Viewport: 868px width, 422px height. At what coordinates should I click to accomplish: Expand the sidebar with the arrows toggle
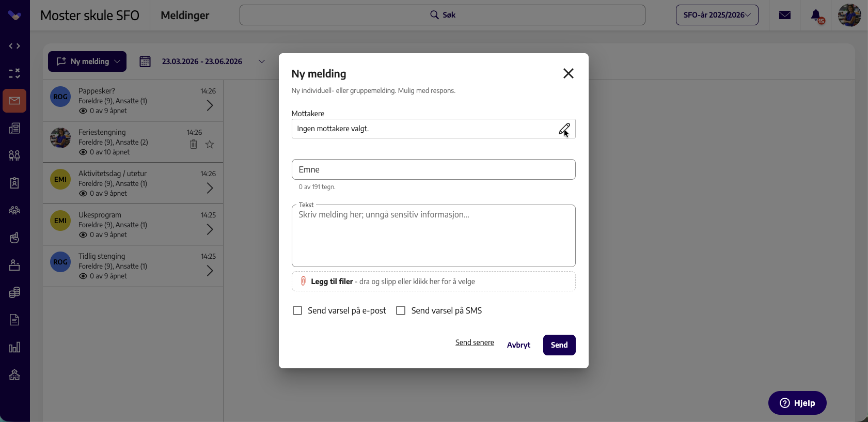(14, 46)
